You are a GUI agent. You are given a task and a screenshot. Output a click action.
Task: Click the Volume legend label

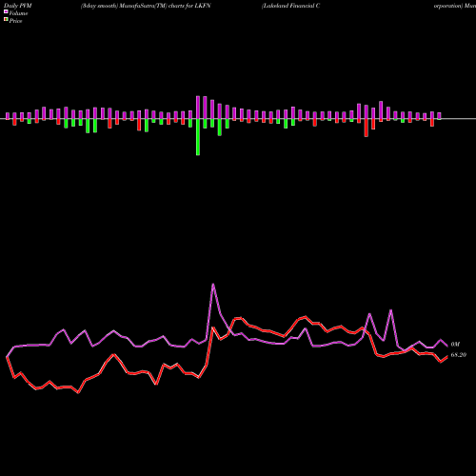click(18, 13)
